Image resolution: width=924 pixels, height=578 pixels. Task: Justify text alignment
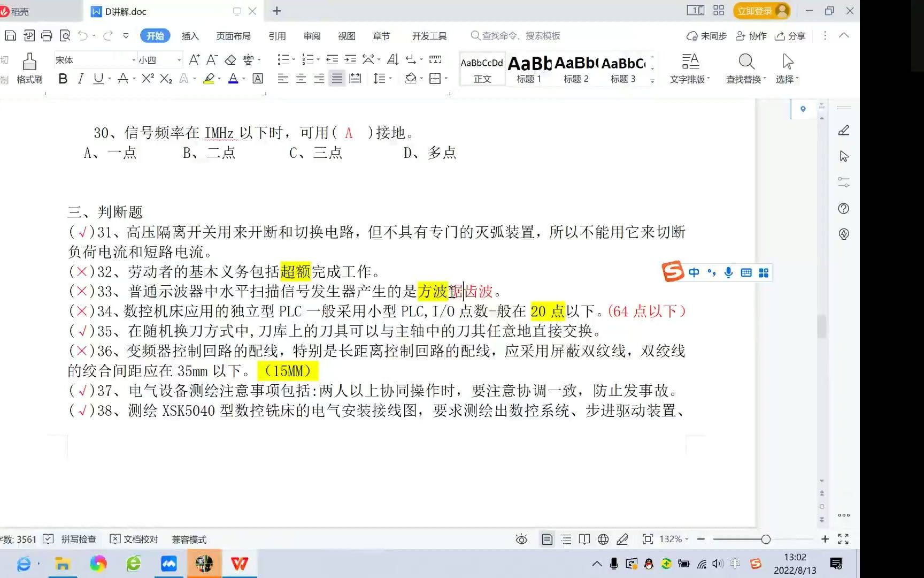(x=337, y=79)
